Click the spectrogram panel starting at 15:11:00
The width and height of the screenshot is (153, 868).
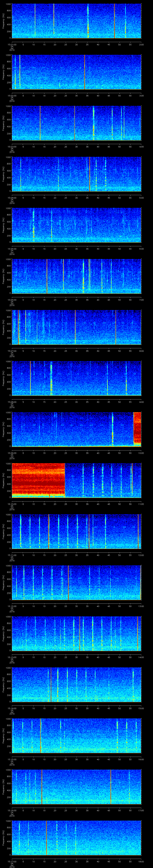tap(77, 531)
